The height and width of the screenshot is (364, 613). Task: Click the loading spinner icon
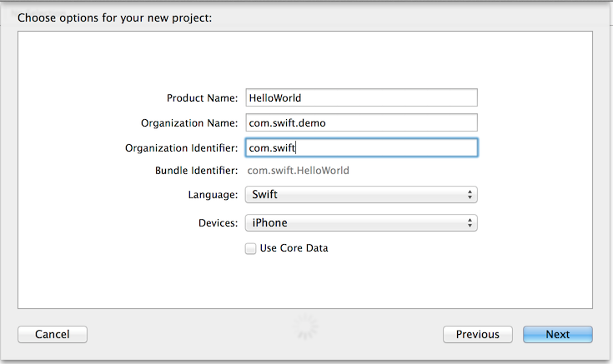[307, 326]
